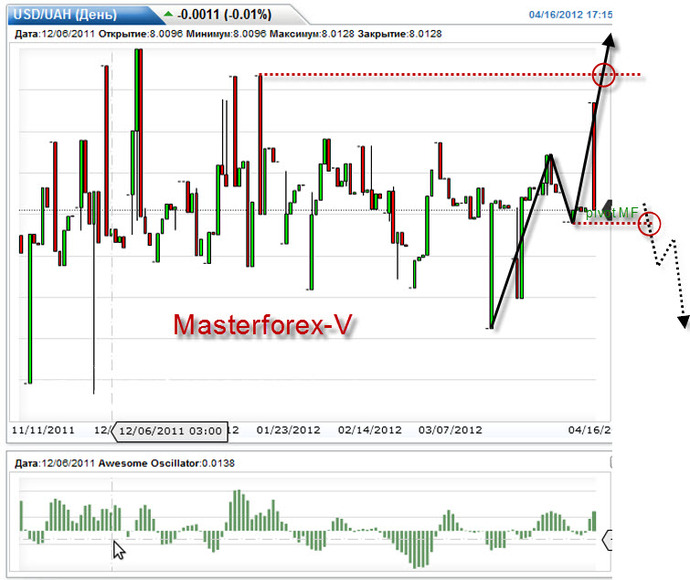The width and height of the screenshot is (690, 580).
Task: Click the 01/23/2012 date axis label
Action: [288, 430]
